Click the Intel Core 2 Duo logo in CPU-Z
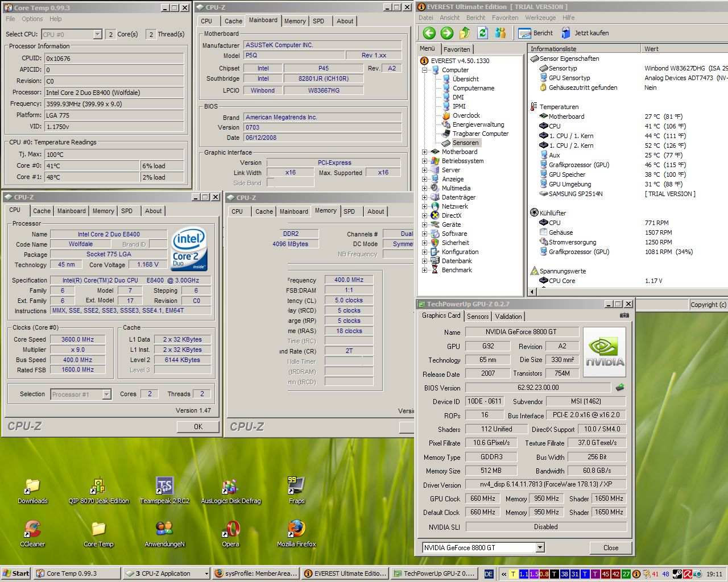Viewport: 728px width, 582px height. (189, 250)
